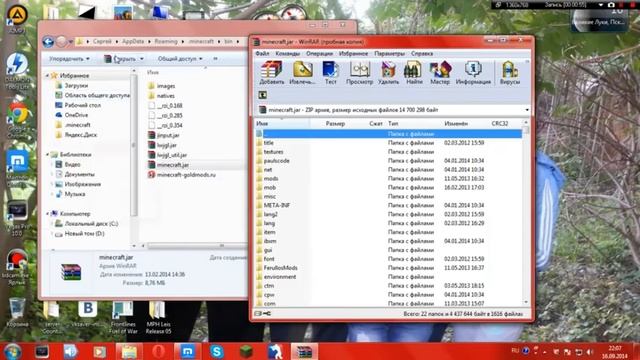Click Открыть button in Explorer toolbar
The height and width of the screenshot is (360, 640).
[x=124, y=59]
